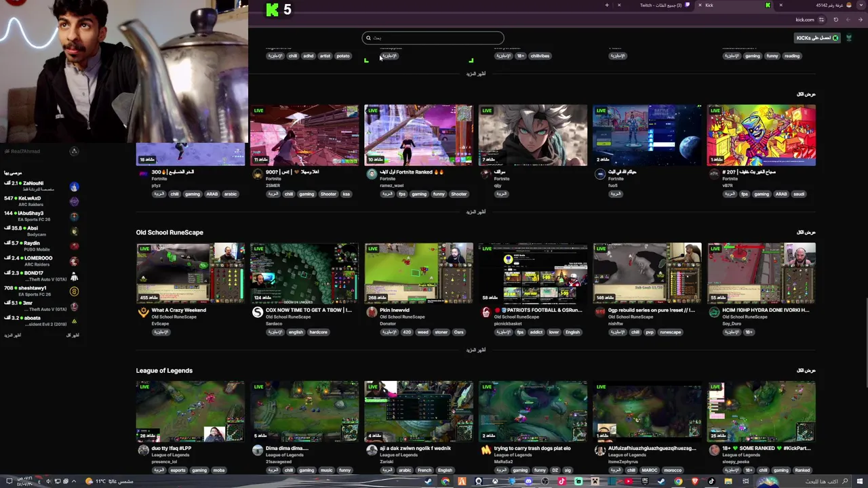Image resolution: width=868 pixels, height=488 pixels.
Task: Click the Get KICKs button
Action: pyautogui.click(x=817, y=38)
